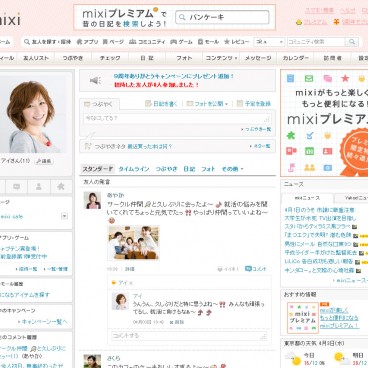
Task: Select the つぶやく tab above the input
Action: pyautogui.click(x=99, y=104)
